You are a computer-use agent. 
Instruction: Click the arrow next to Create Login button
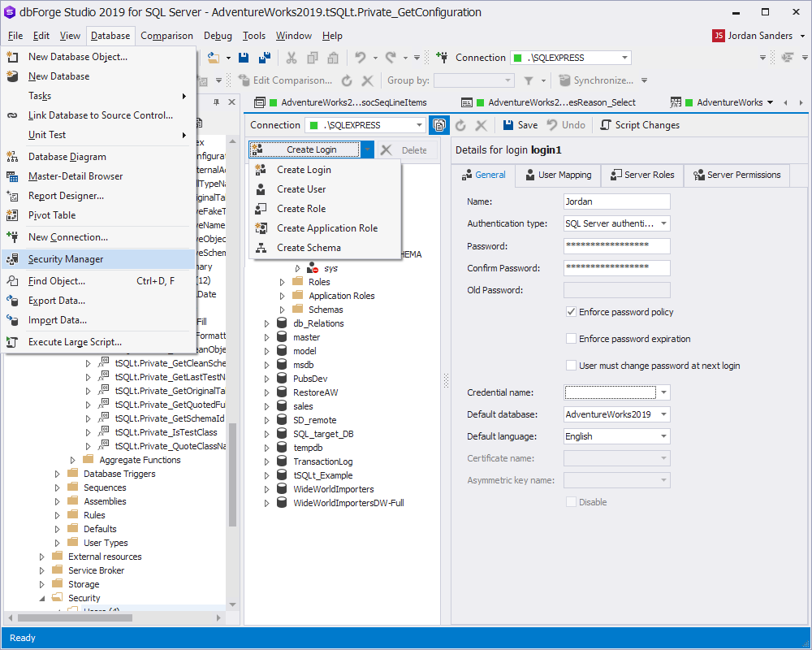coord(367,149)
